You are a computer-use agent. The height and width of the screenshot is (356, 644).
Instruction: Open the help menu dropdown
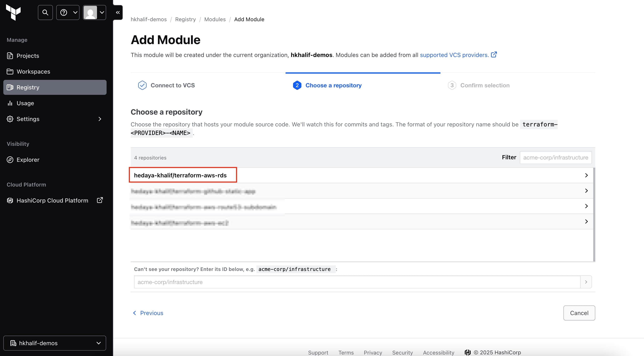pos(68,12)
